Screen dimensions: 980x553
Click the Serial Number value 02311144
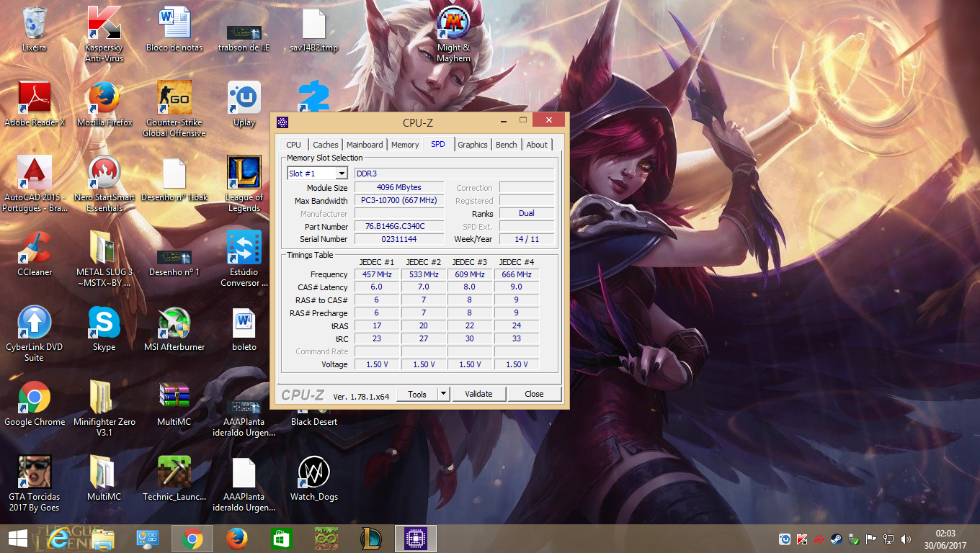[399, 239]
